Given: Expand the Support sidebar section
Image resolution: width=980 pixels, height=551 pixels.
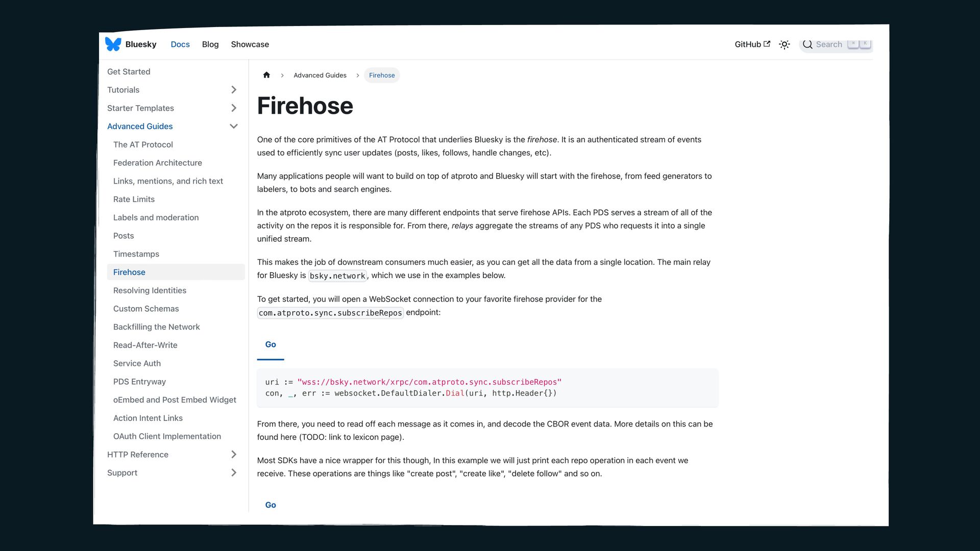Looking at the screenshot, I should (234, 473).
